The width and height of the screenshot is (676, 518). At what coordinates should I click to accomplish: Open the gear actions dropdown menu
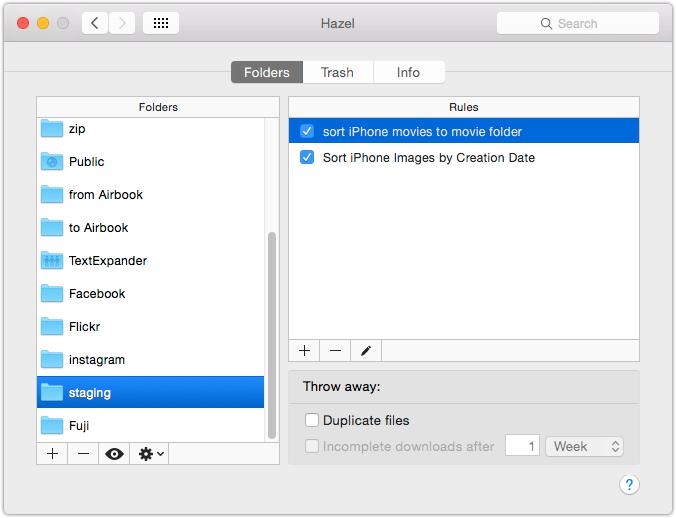pyautogui.click(x=150, y=454)
